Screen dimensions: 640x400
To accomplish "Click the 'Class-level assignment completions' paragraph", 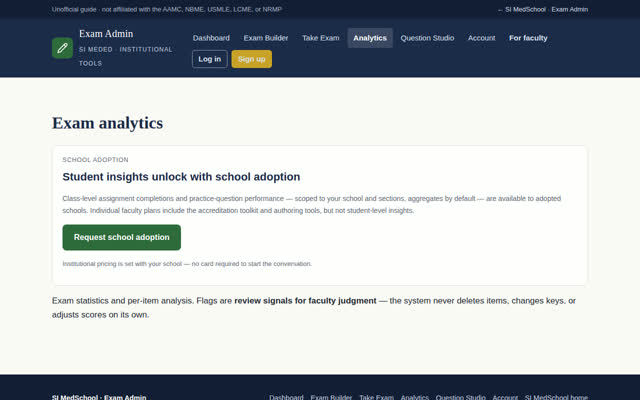I will 311,204.
